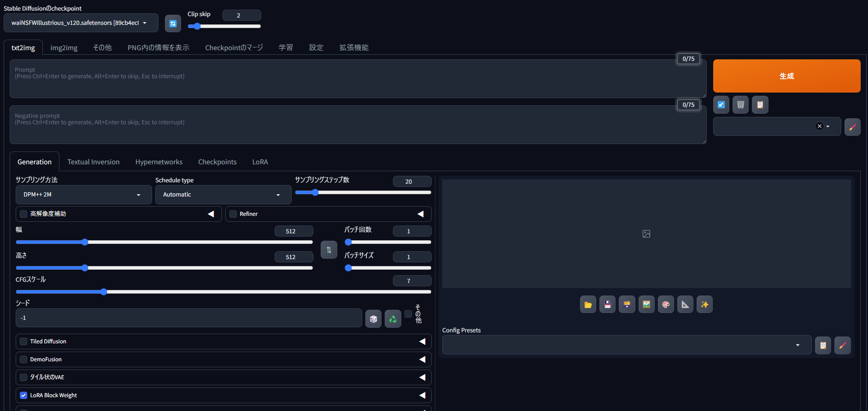Image resolution: width=868 pixels, height=411 pixels.
Task: Open the サンプリング方法 DPM++ 2M dropdown
Action: point(83,195)
